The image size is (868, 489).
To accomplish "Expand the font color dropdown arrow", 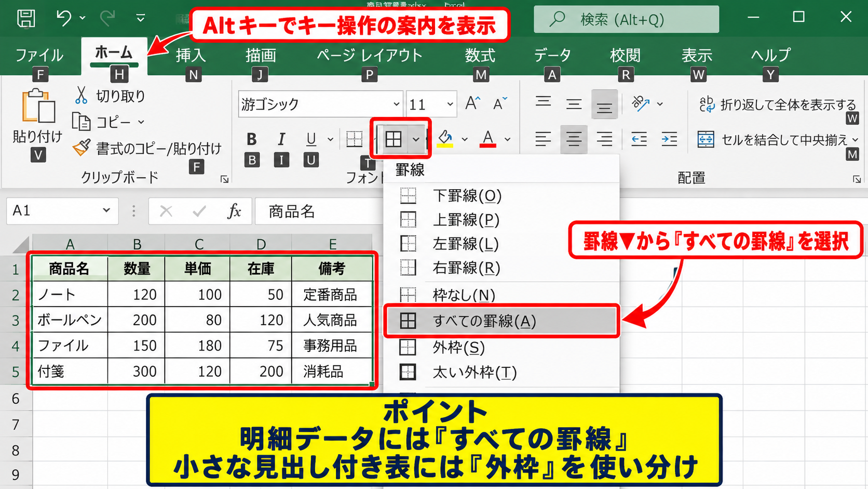I will [508, 139].
